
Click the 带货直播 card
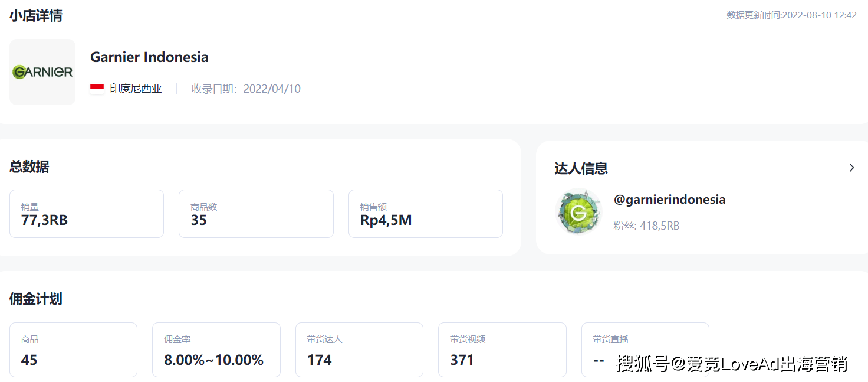click(645, 350)
